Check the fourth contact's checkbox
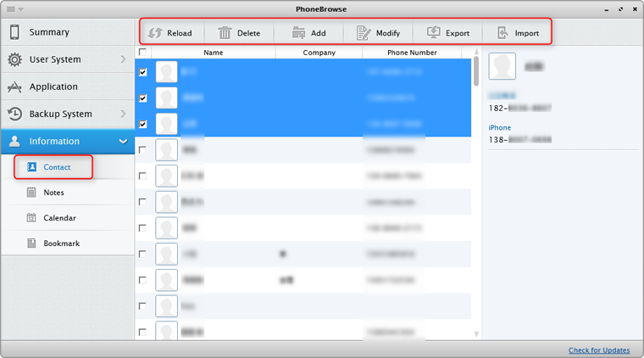Viewport: 644px width, 358px height. click(x=142, y=150)
